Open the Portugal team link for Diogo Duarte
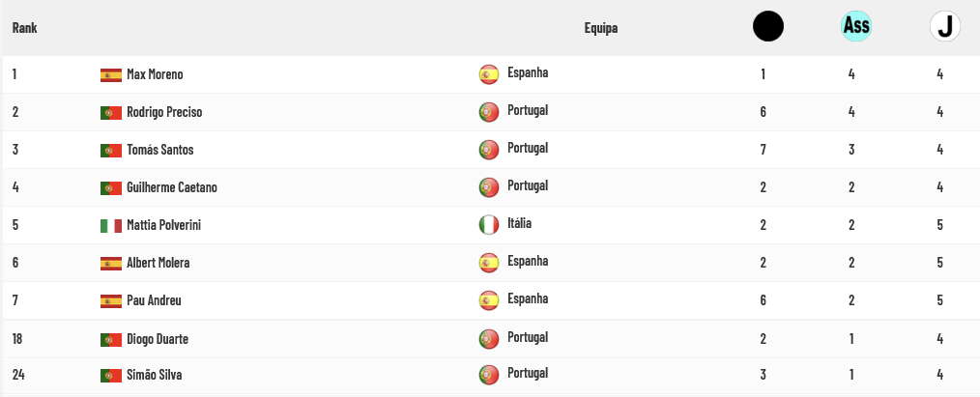Viewport: 980px width, 397px height. coord(528,337)
